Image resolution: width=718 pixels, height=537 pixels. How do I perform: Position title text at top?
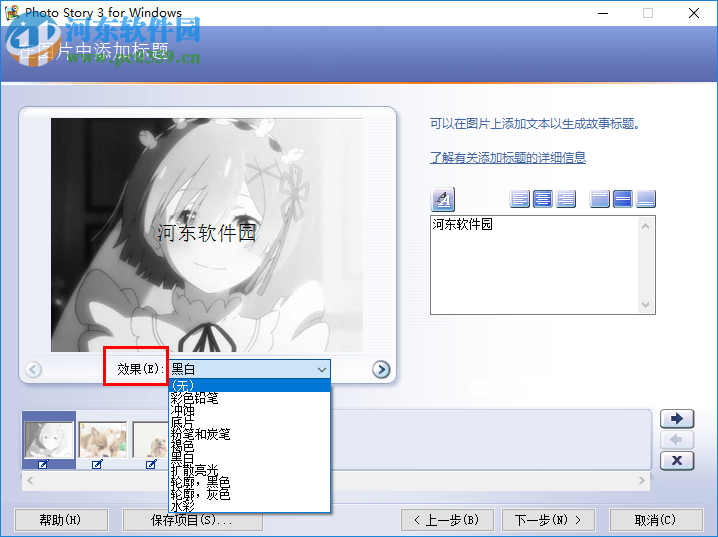[599, 199]
